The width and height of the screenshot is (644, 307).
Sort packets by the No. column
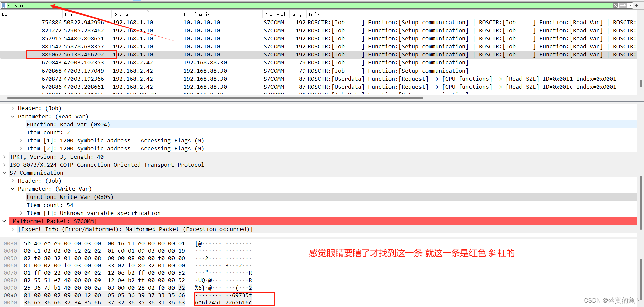coord(5,14)
